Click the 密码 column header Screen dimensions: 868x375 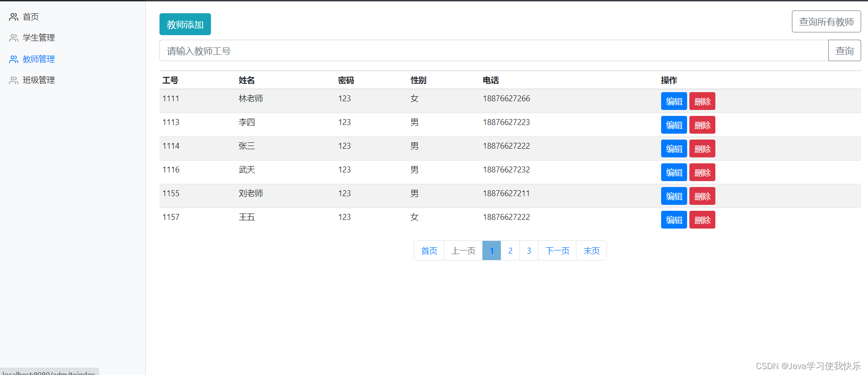[346, 80]
